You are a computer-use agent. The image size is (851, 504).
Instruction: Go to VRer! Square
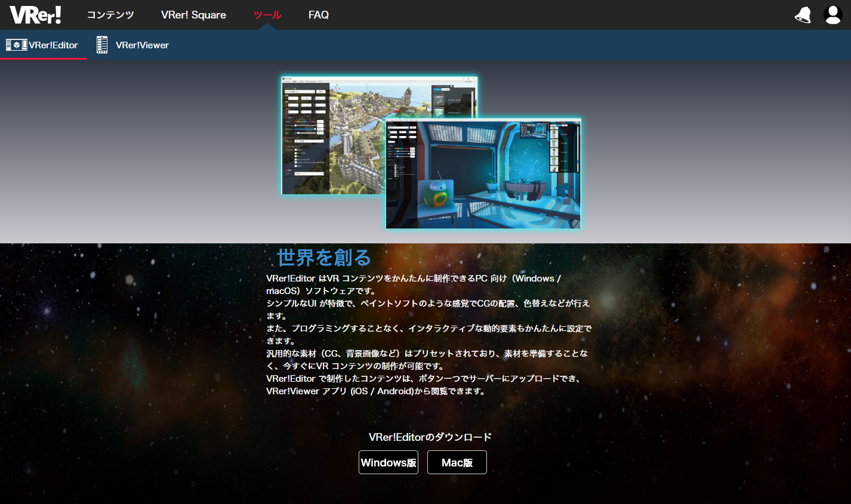pyautogui.click(x=193, y=15)
